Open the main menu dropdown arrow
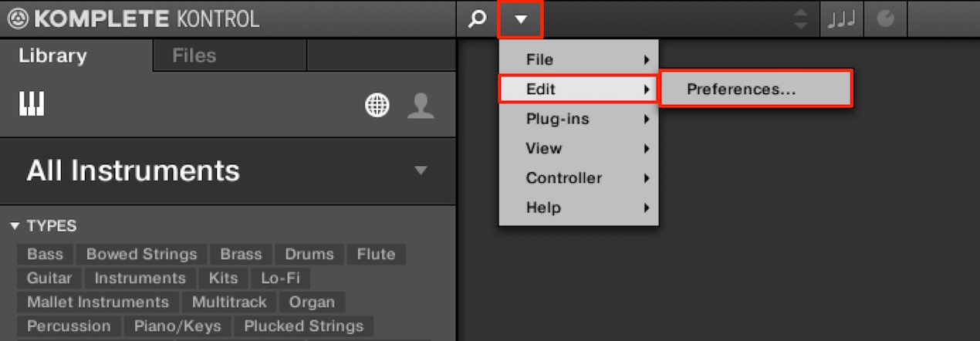The height and width of the screenshot is (341, 980). coord(521,19)
